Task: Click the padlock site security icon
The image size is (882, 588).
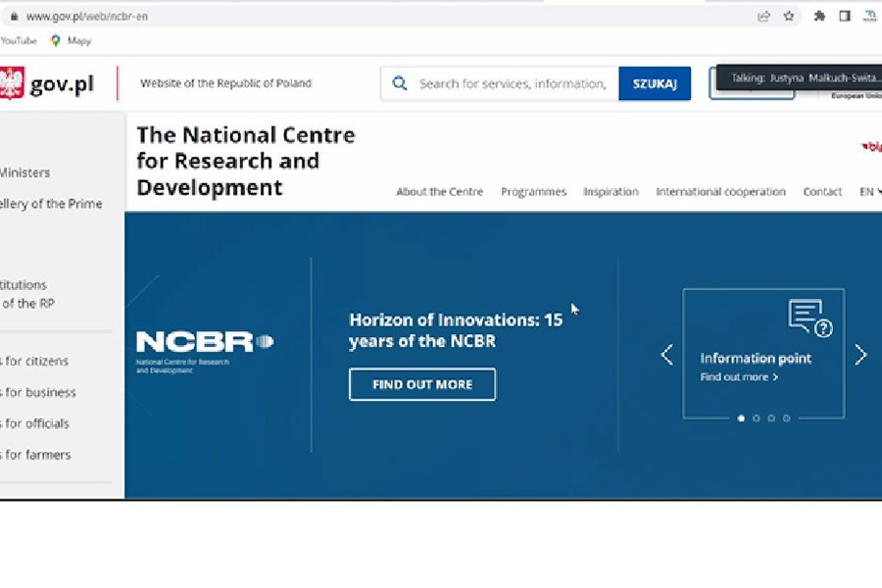Action: coord(14,17)
